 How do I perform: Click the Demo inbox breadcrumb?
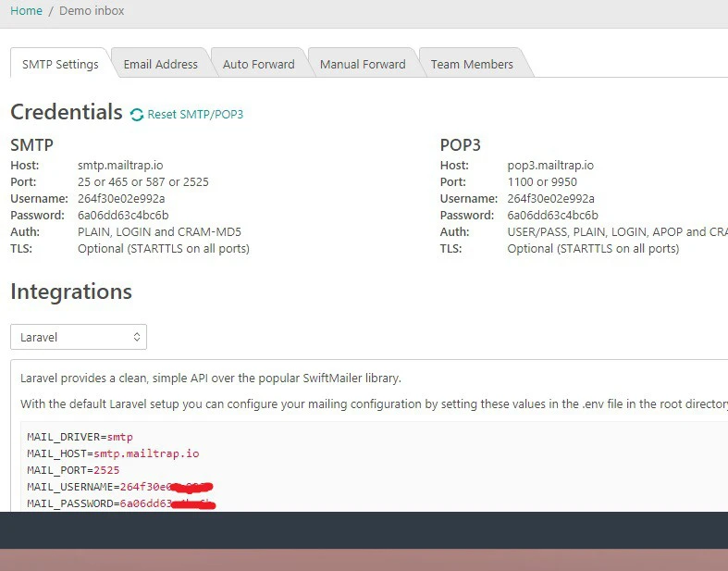coord(92,11)
